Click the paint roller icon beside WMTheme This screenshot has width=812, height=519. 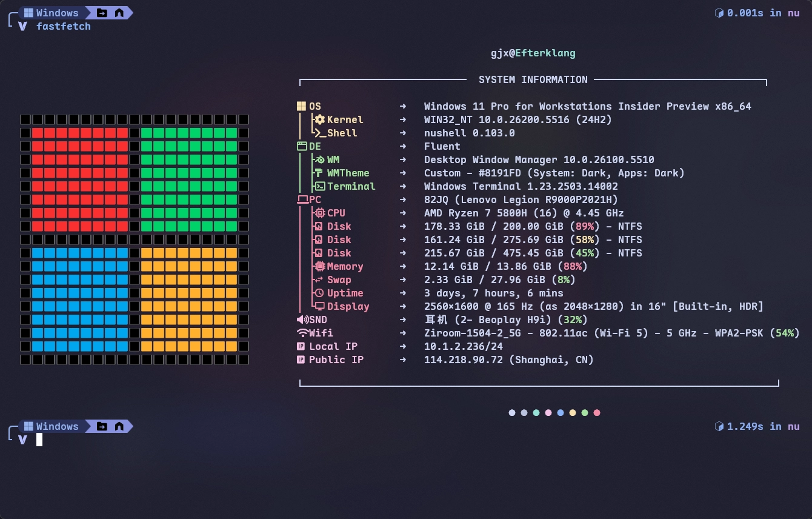(319, 173)
